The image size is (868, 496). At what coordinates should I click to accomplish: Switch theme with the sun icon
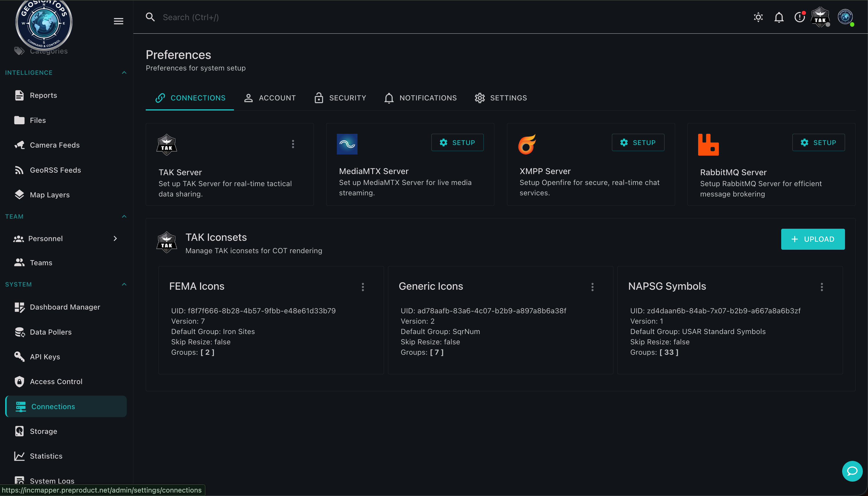coord(758,17)
